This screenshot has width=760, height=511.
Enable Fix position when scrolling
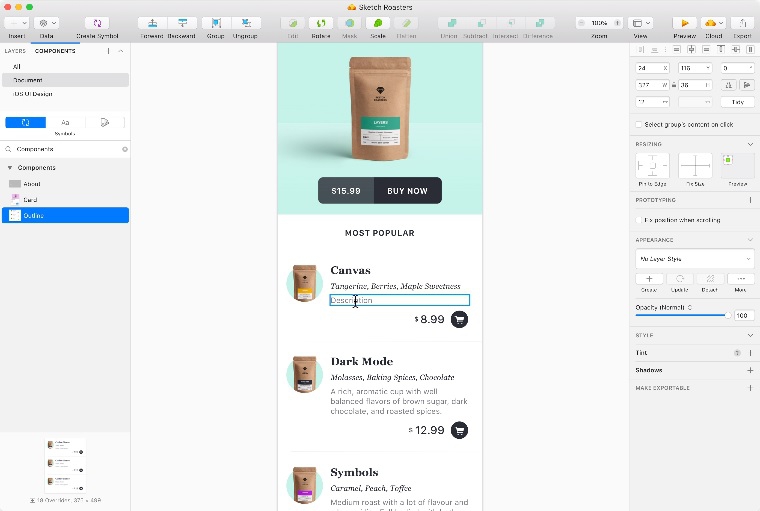(x=639, y=220)
